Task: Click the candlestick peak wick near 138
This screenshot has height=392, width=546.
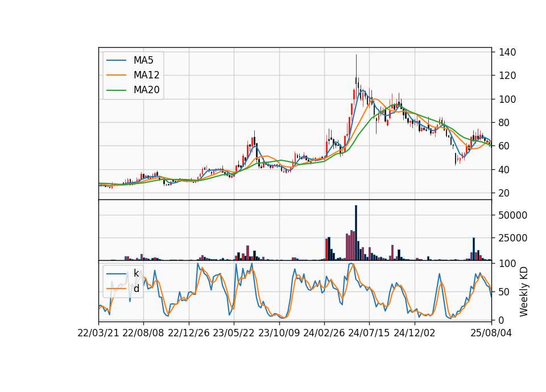Action: 356,66
